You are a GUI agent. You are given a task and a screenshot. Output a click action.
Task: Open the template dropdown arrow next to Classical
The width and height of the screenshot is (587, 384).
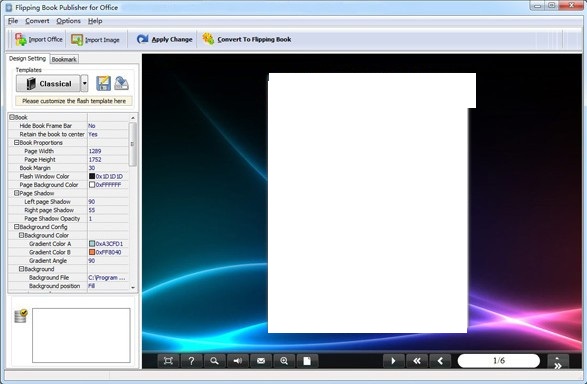click(x=85, y=83)
